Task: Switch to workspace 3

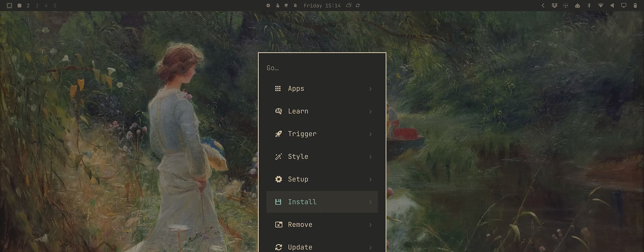Action: pos(37,6)
